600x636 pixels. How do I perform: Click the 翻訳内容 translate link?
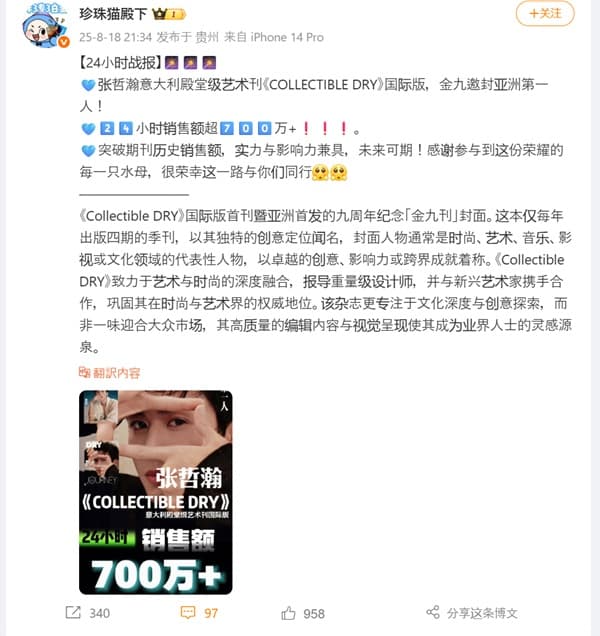(116, 373)
